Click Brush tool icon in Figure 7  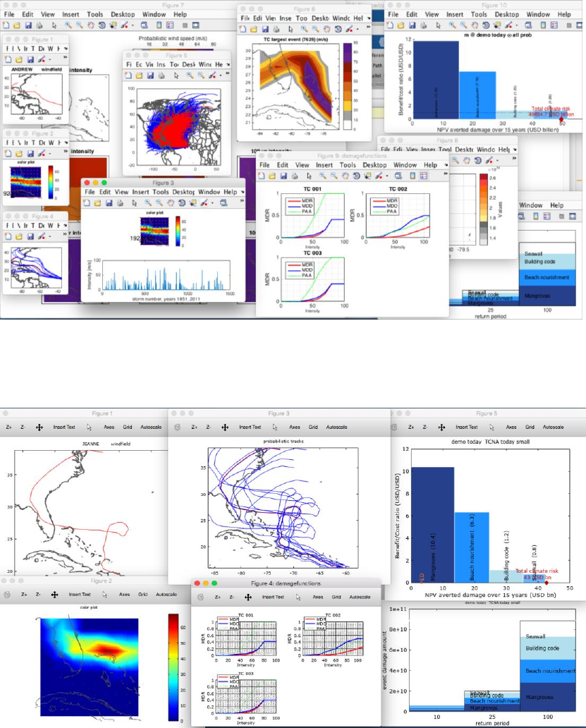[124, 25]
